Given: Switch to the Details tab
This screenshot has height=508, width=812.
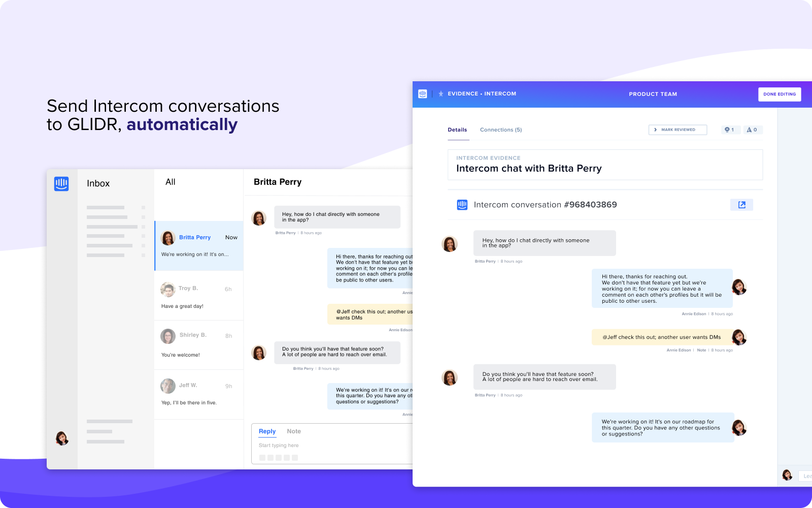Looking at the screenshot, I should 457,130.
